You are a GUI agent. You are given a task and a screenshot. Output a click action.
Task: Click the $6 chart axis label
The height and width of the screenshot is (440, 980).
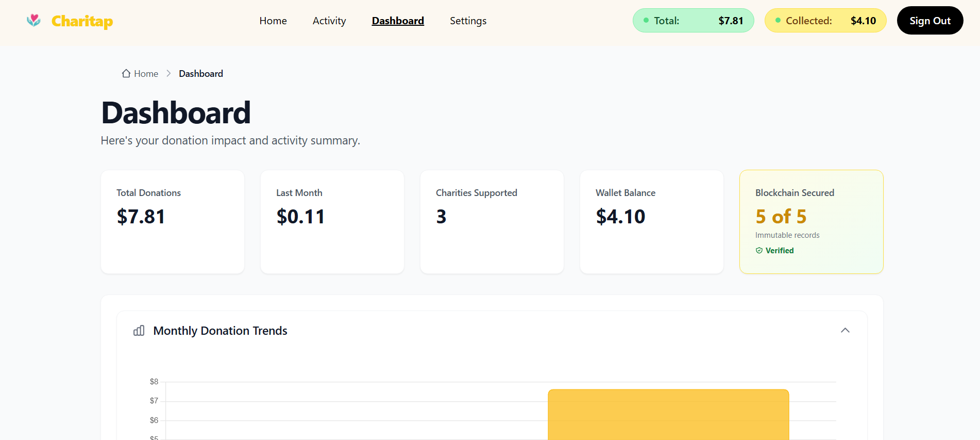click(x=154, y=420)
